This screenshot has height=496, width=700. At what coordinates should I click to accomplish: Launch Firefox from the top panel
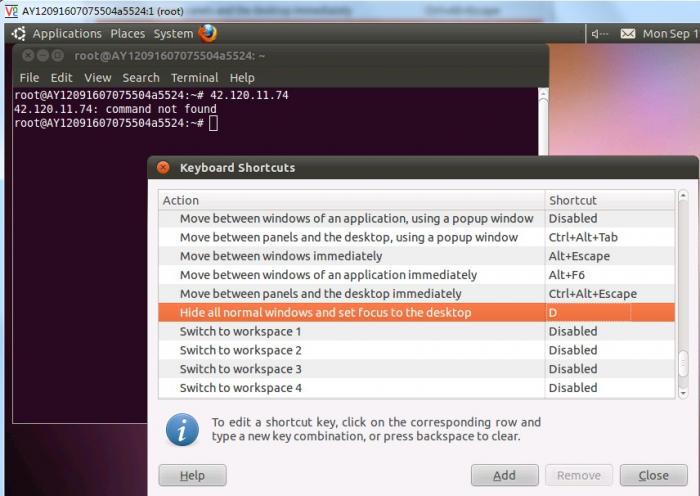[207, 33]
